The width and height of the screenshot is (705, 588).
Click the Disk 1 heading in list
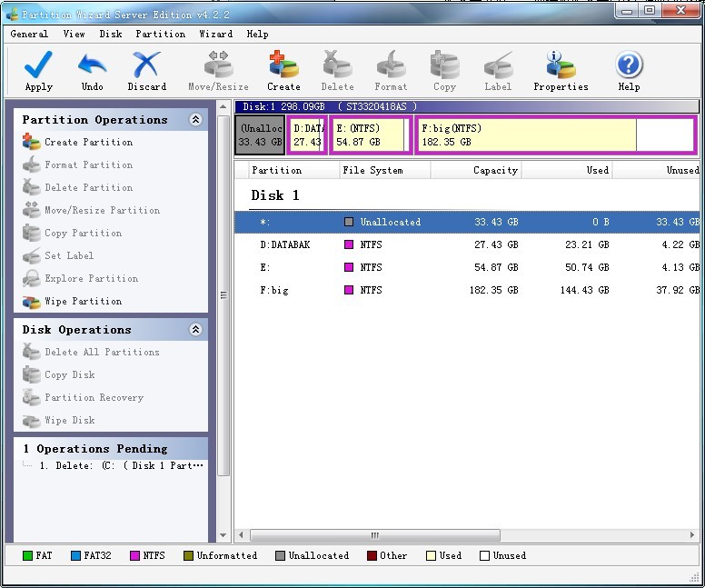pos(274,195)
